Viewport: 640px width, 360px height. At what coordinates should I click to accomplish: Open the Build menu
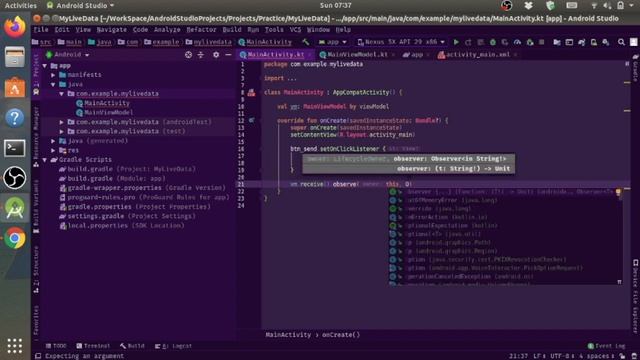(x=232, y=29)
